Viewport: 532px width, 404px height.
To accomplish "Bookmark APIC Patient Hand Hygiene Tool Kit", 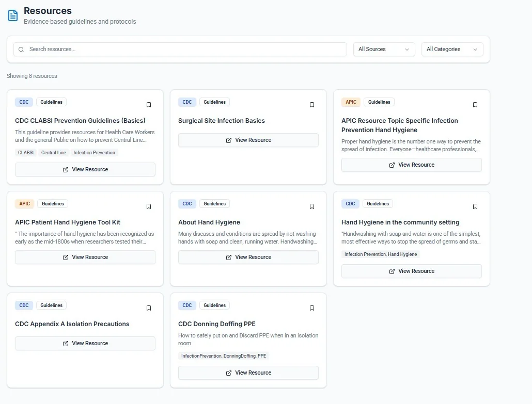I will click(149, 206).
